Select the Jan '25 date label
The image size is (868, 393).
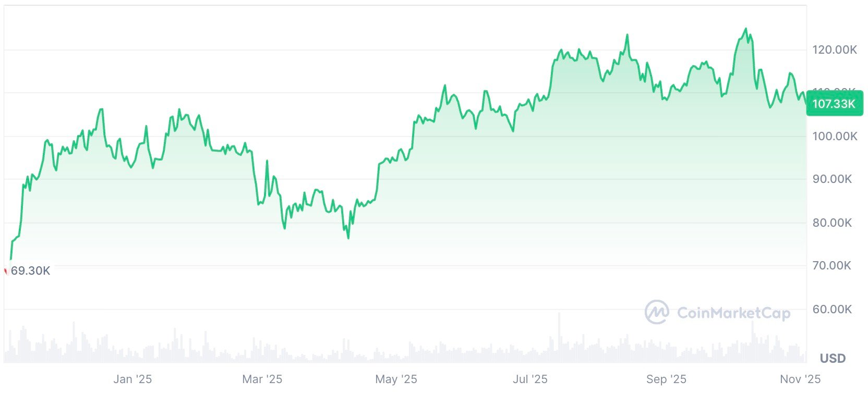coord(132,379)
